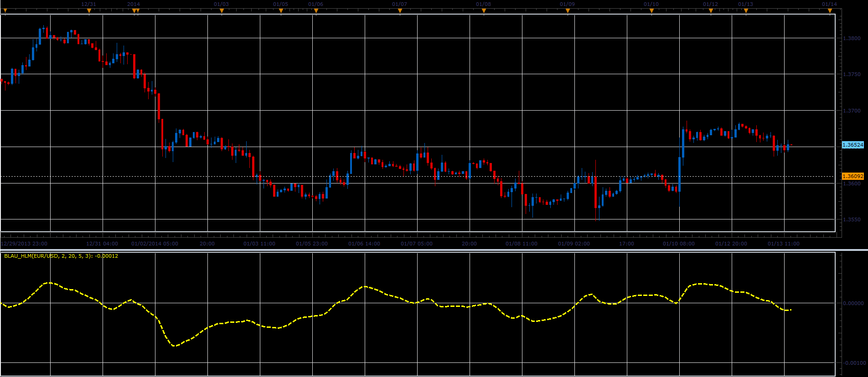Click the 12/29/2013 23:00 time label
The width and height of the screenshot is (868, 377).
pyautogui.click(x=24, y=244)
